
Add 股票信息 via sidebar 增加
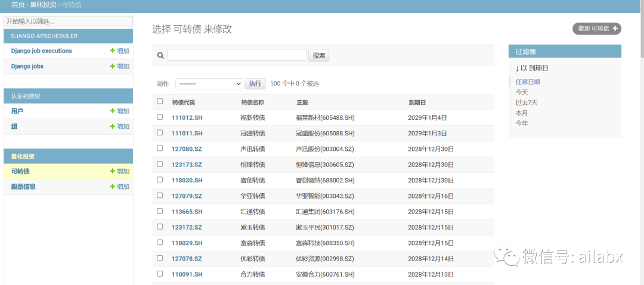pyautogui.click(x=119, y=187)
